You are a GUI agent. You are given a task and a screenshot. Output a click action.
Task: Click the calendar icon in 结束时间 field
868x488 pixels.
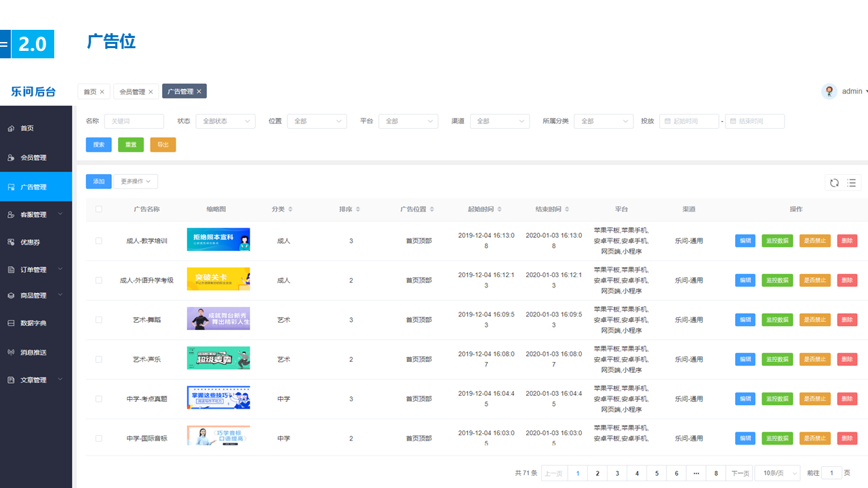tap(732, 121)
